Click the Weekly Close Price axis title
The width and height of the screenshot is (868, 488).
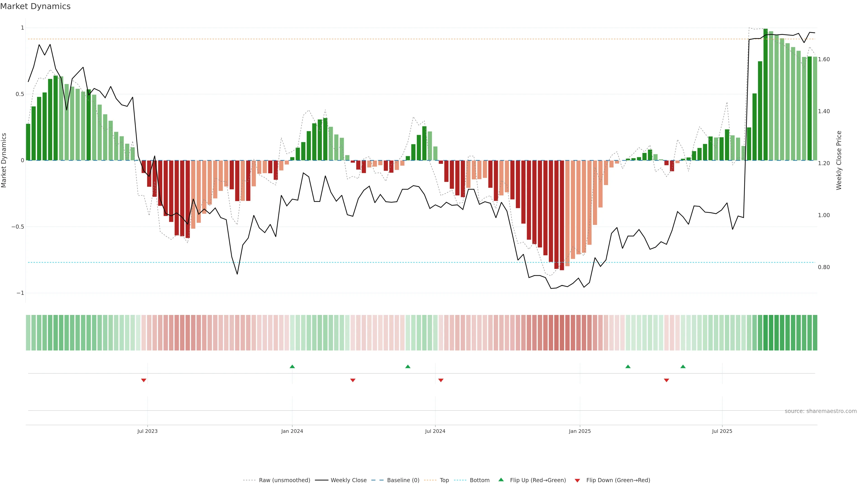[x=839, y=160]
